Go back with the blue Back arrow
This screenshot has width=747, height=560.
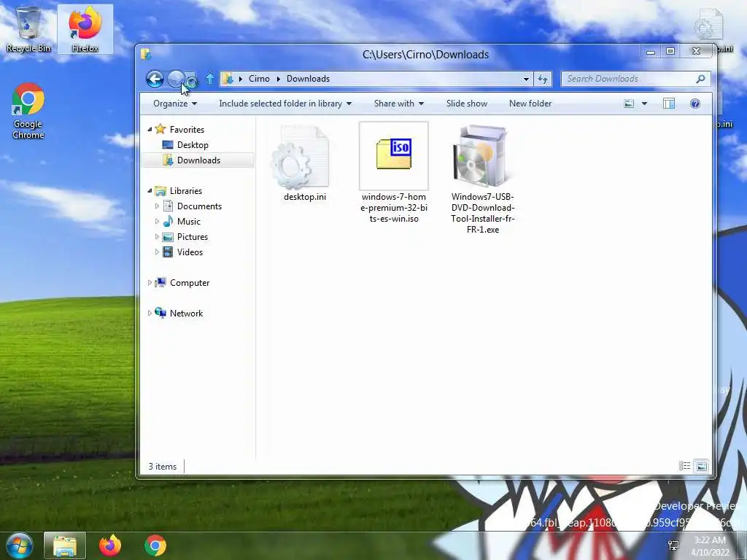(155, 79)
